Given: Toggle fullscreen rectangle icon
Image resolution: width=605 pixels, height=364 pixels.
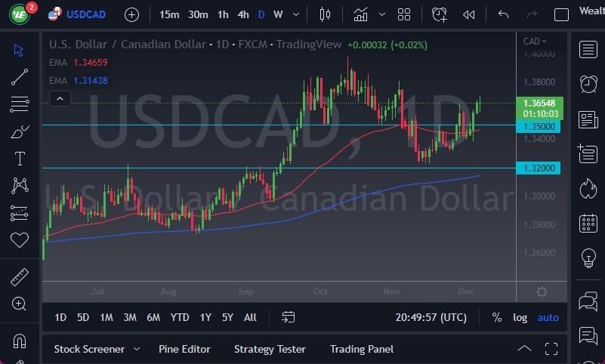Looking at the screenshot, I should [x=561, y=14].
